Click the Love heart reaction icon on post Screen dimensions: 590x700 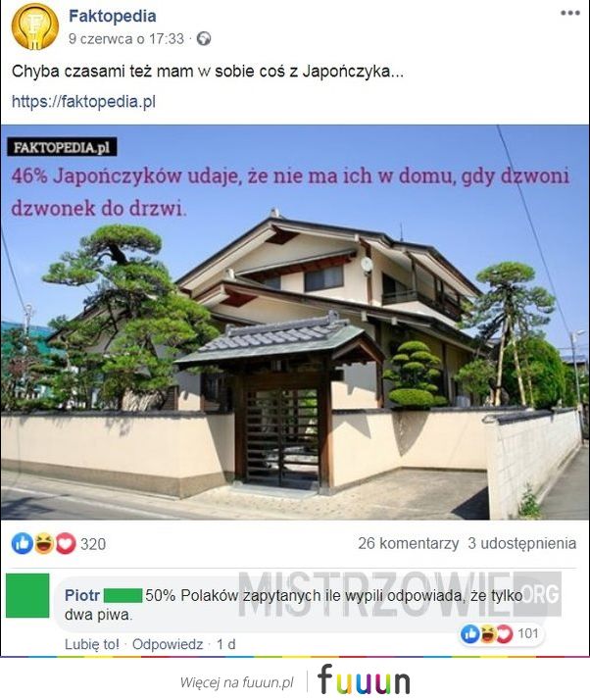65,543
